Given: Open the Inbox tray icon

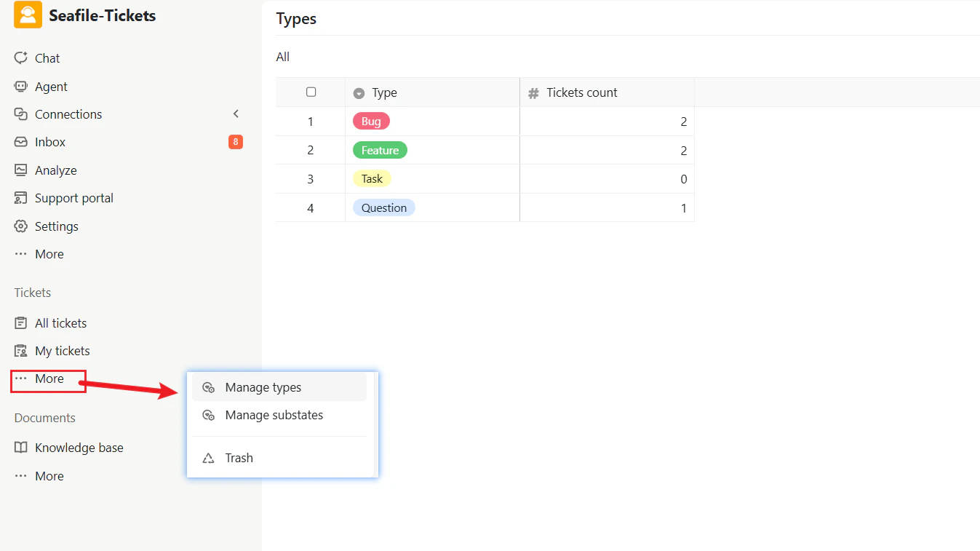Looking at the screenshot, I should [x=21, y=142].
